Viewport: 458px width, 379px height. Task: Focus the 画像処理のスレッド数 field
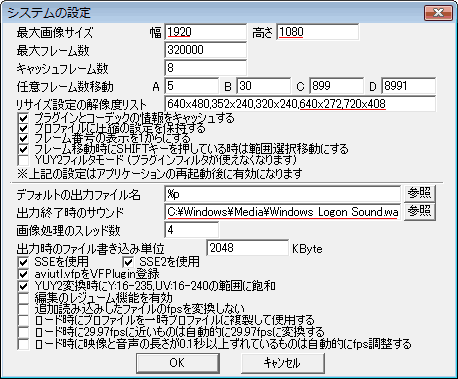pyautogui.click(x=192, y=230)
